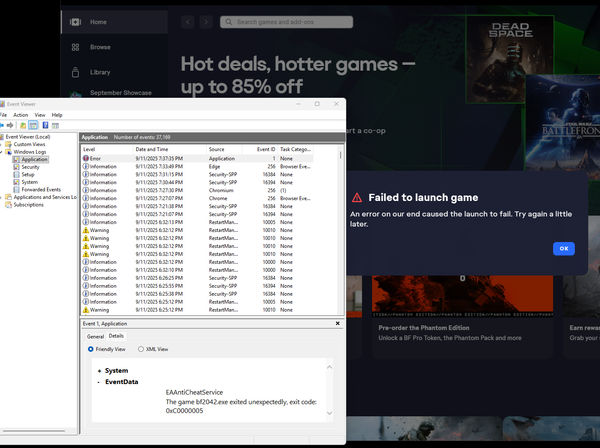
Task: Select the Error event row in the list
Action: click(197, 158)
